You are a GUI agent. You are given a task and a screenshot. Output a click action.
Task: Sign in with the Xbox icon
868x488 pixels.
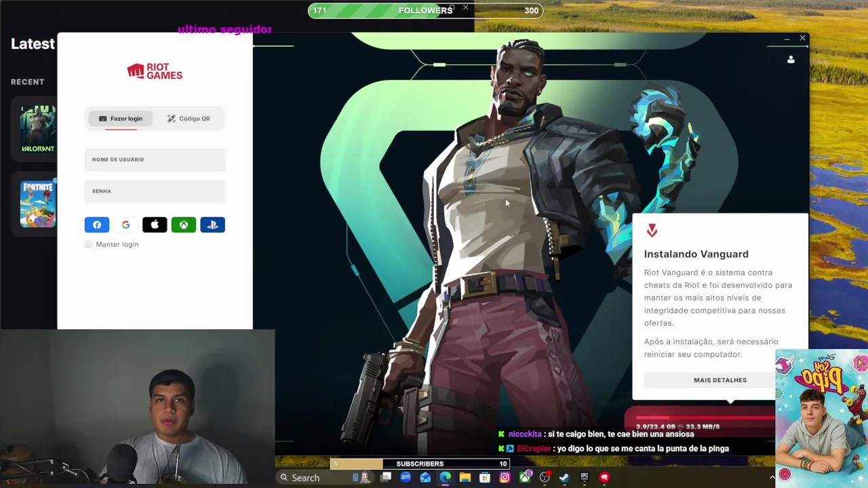tap(184, 225)
